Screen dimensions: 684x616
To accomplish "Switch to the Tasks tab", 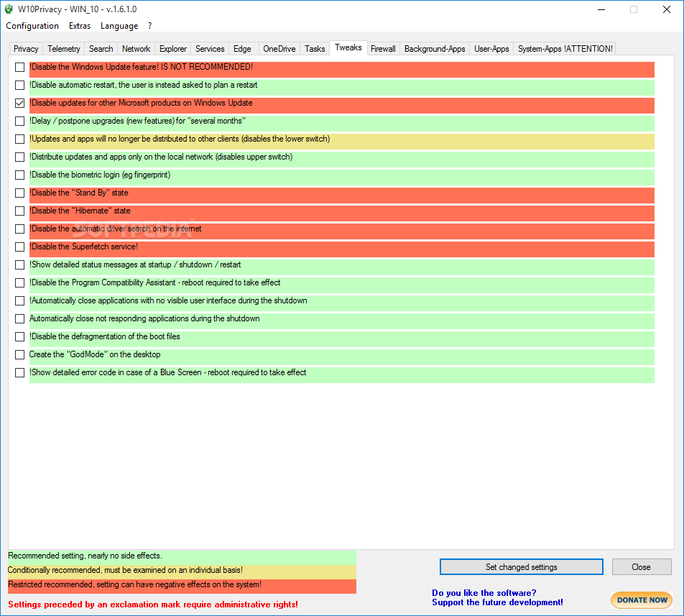I will (x=315, y=49).
